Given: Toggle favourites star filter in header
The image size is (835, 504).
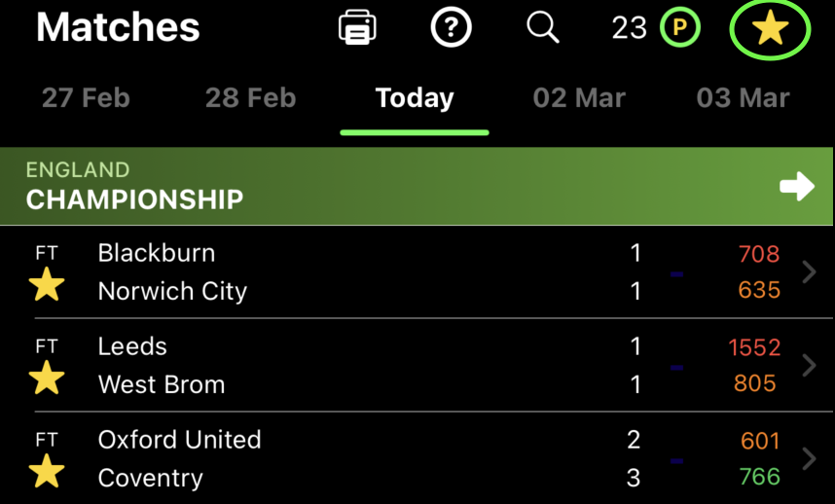Looking at the screenshot, I should [x=770, y=30].
